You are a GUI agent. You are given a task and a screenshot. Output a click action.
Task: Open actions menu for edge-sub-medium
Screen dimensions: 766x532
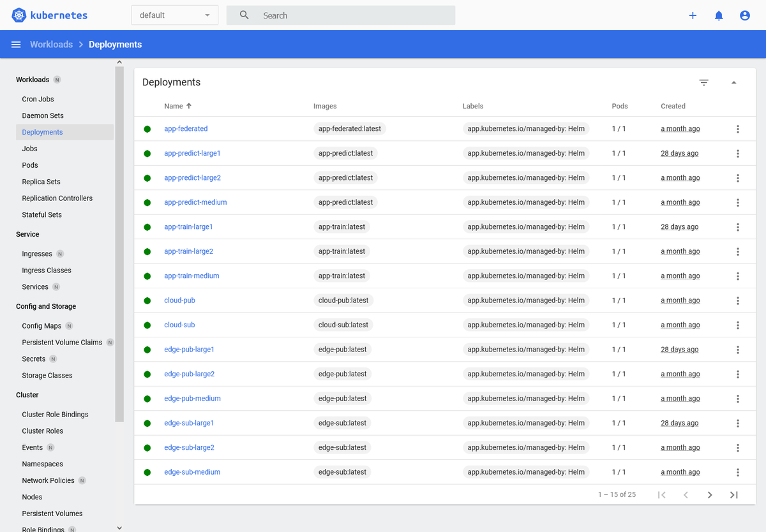(x=738, y=472)
